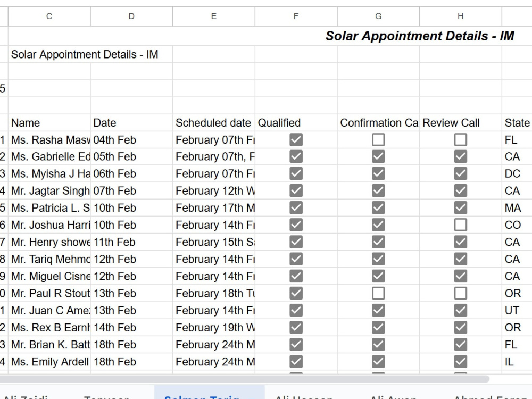
Task: Uncheck Confirmation Call for Ms. Gabrielle row
Action: [x=378, y=157]
